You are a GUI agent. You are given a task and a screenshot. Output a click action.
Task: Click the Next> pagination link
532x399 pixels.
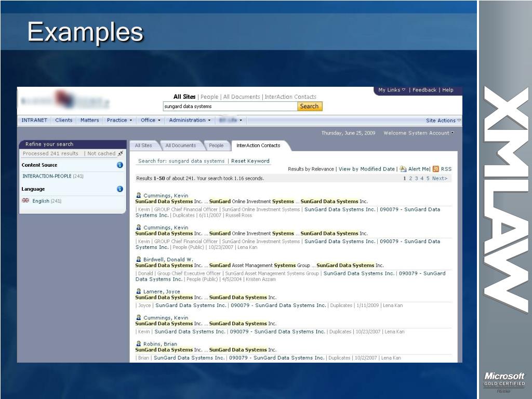tap(440, 179)
